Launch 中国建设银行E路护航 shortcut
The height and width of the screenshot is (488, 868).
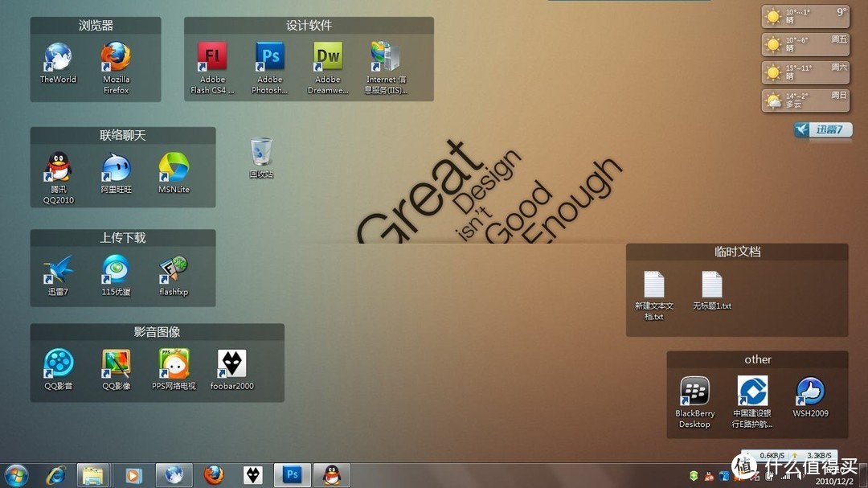(752, 402)
